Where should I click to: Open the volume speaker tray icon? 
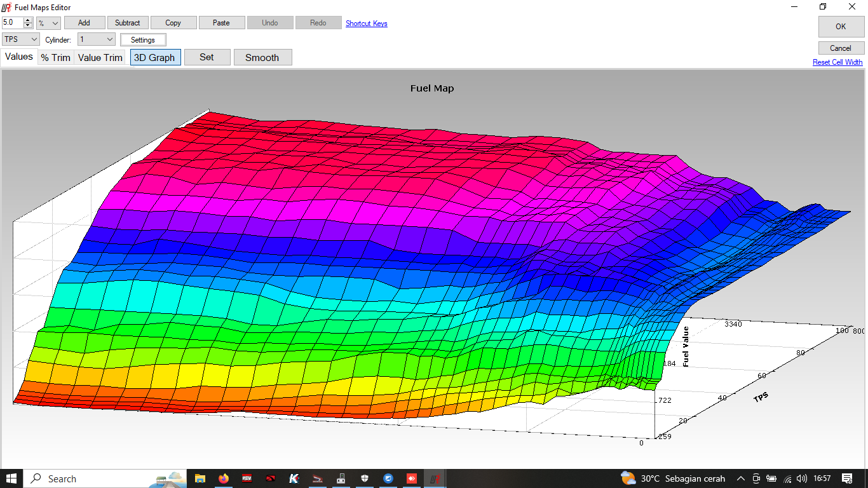pos(802,478)
